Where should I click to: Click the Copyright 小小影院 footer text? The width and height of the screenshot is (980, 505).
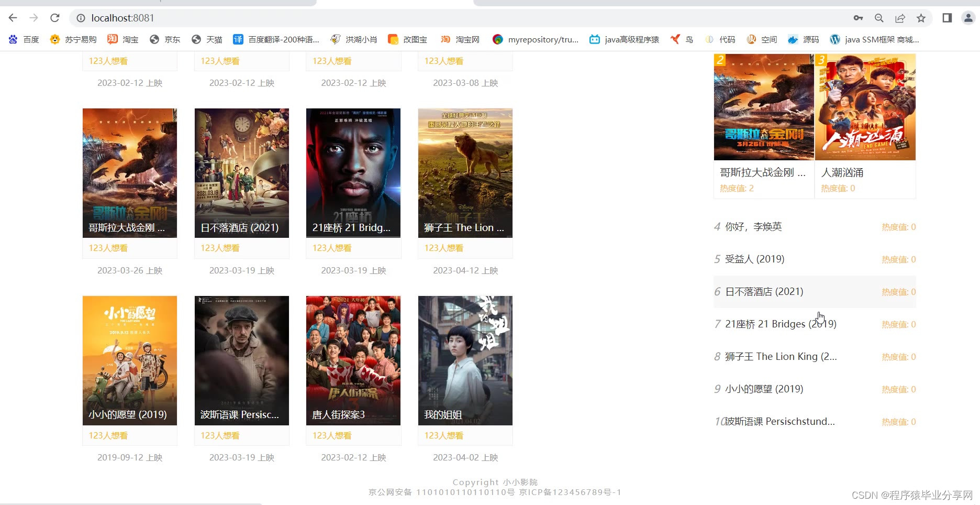(495, 482)
